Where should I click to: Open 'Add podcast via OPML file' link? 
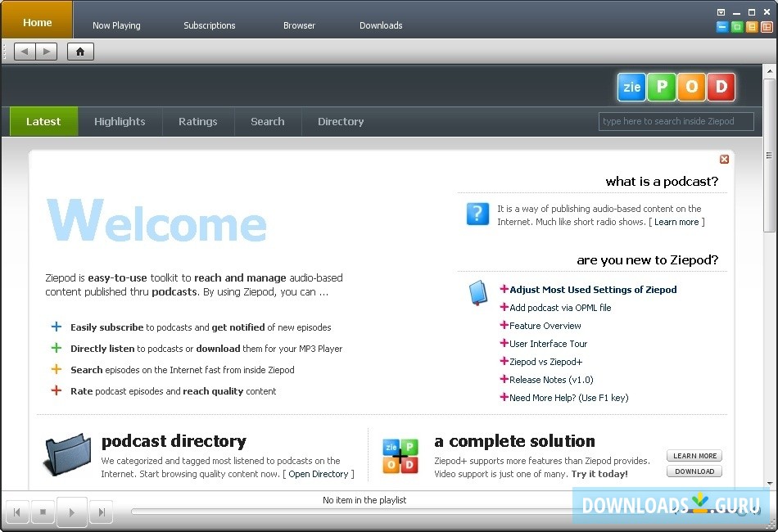pos(560,308)
